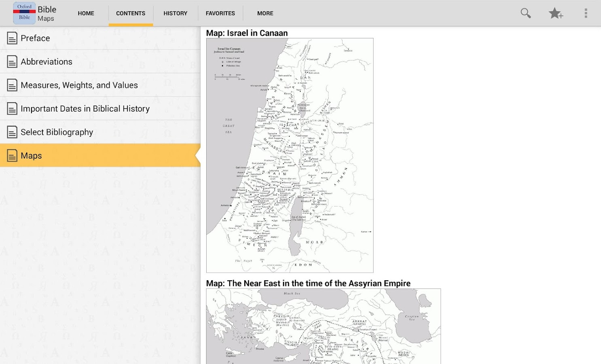This screenshot has width=601, height=364.
Task: Go to the HOME tab
Action: pyautogui.click(x=86, y=13)
